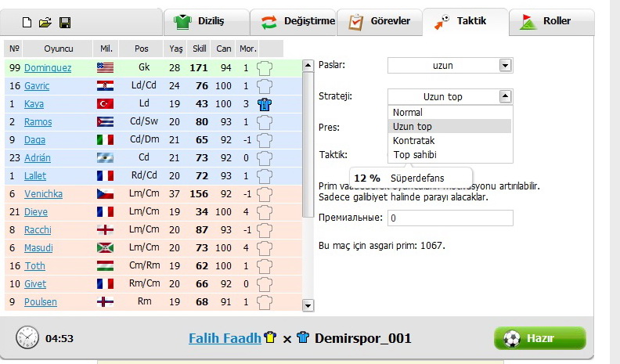Select Normal strategy option
Viewport: 620px width, 364px height.
click(408, 113)
